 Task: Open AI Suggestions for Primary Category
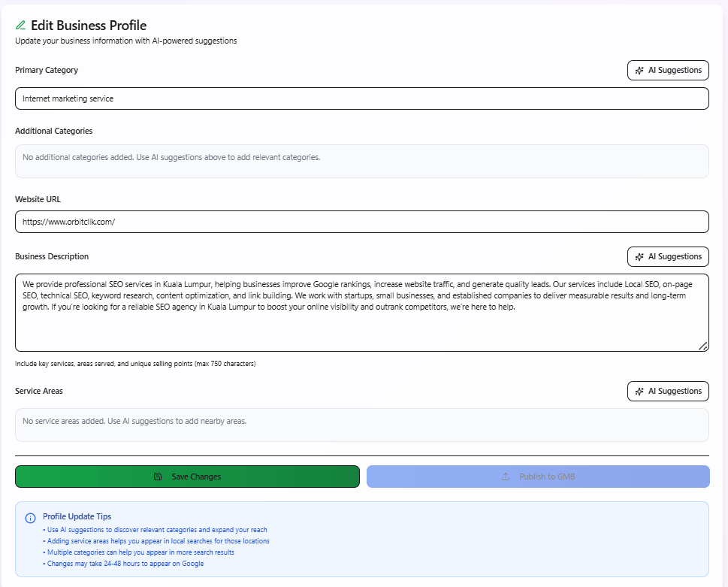(x=667, y=70)
